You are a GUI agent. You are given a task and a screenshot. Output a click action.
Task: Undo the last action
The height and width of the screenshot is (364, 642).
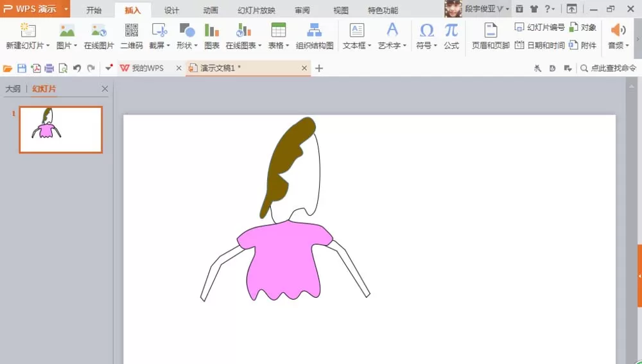[x=77, y=69]
